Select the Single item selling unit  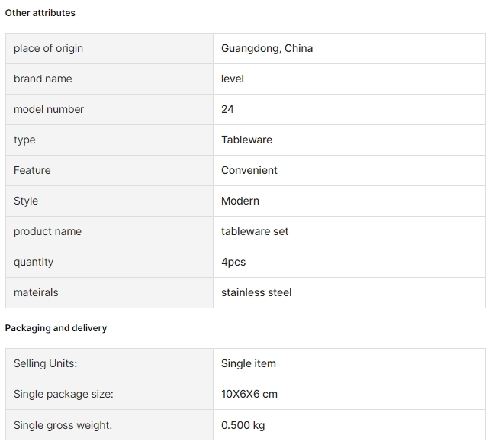point(249,363)
